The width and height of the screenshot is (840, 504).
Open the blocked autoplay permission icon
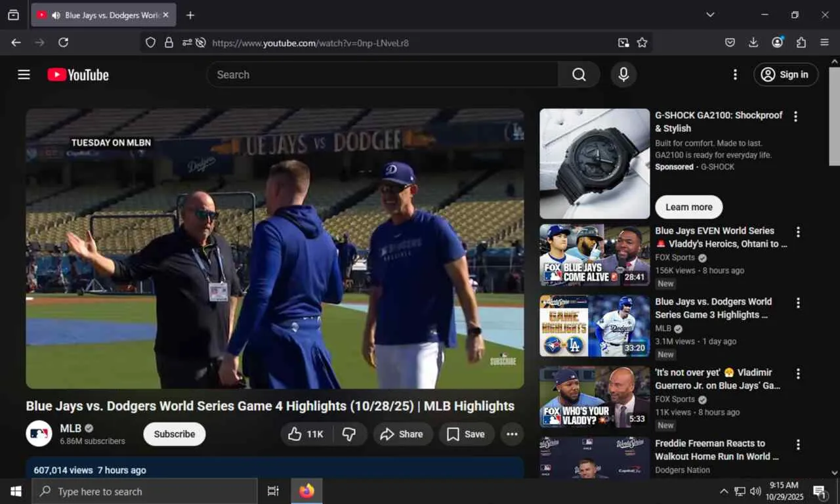coord(201,43)
